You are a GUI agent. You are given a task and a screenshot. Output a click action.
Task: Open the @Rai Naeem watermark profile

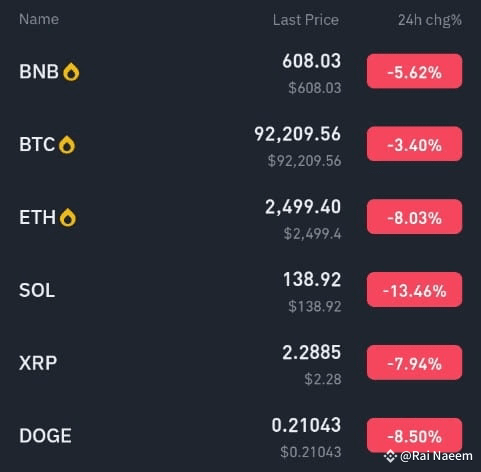[x=436, y=456]
